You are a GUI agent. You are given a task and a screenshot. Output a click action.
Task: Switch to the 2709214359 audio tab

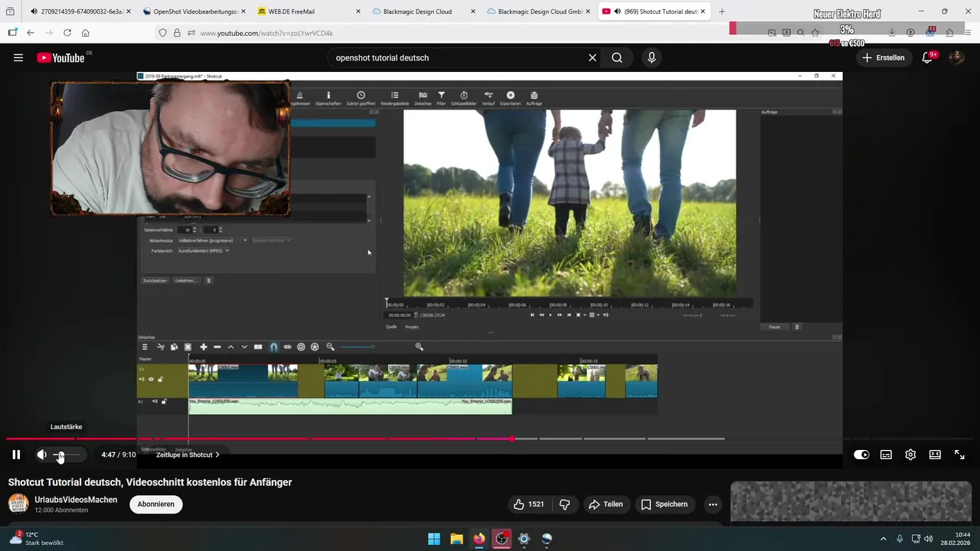point(70,11)
